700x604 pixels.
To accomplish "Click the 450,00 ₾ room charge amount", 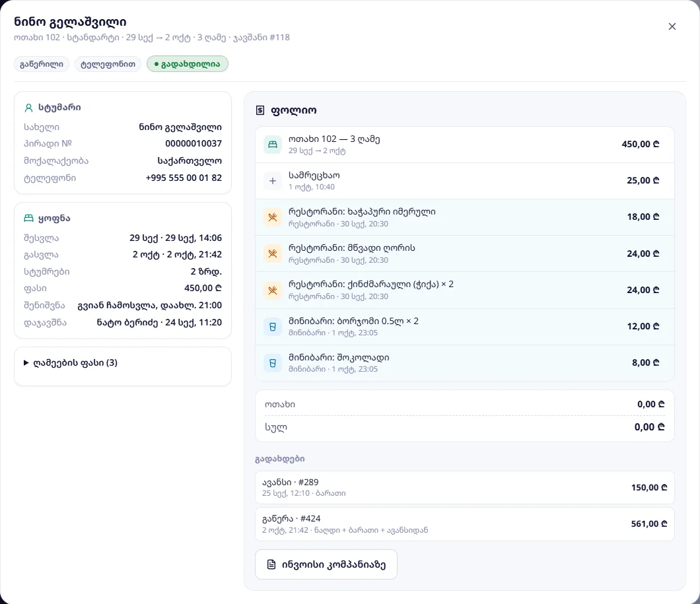I will 641,145.
